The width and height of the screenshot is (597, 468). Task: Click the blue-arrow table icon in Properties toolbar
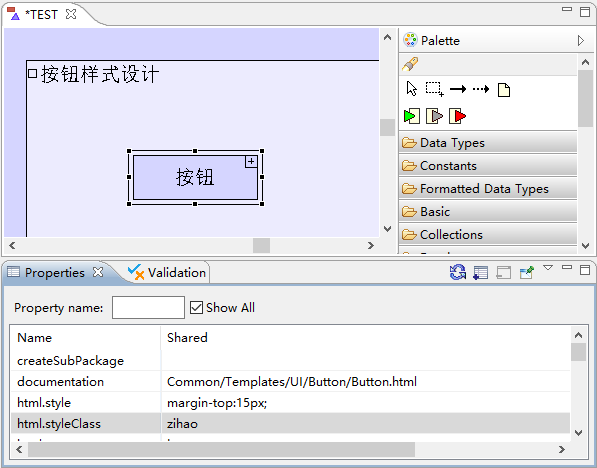pyautogui.click(x=480, y=273)
